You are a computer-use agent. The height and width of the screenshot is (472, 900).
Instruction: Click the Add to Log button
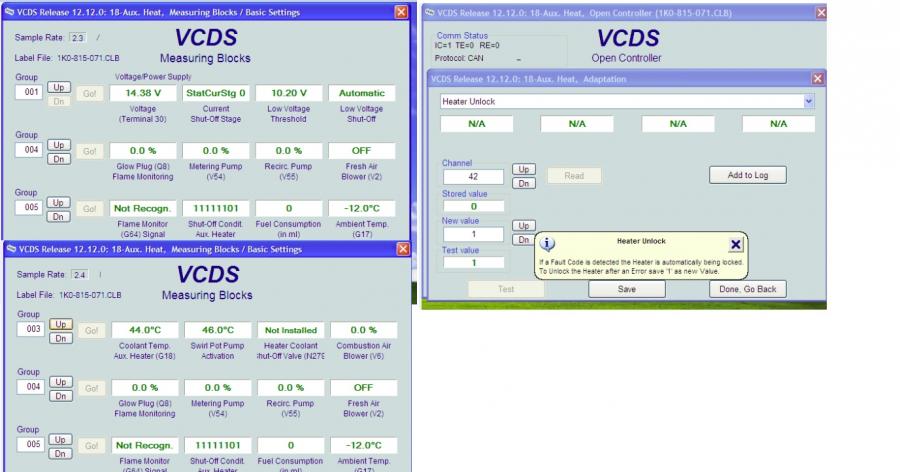point(748,175)
